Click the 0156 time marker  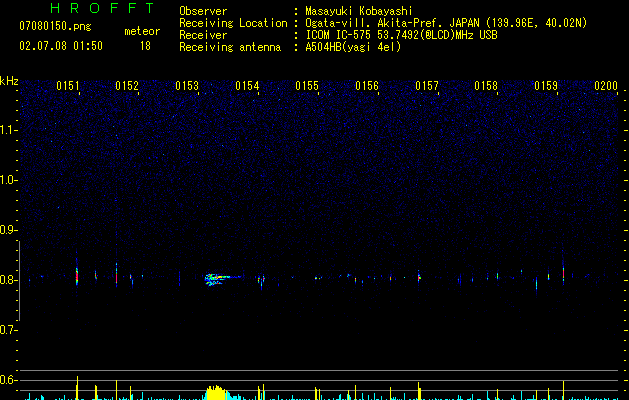367,86
